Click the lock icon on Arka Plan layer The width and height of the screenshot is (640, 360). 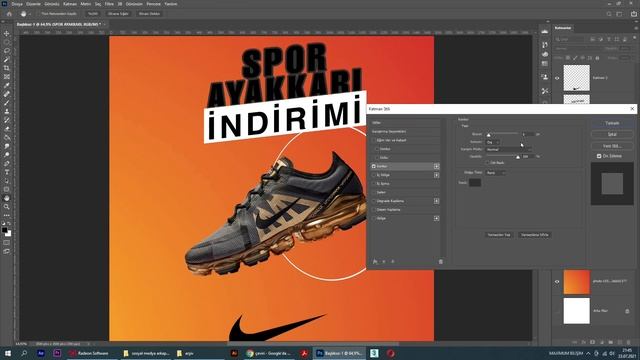(x=627, y=311)
